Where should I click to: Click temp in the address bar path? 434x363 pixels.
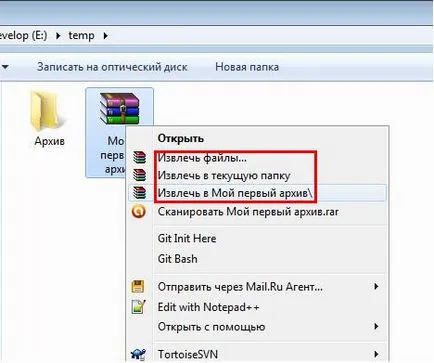pos(81,35)
